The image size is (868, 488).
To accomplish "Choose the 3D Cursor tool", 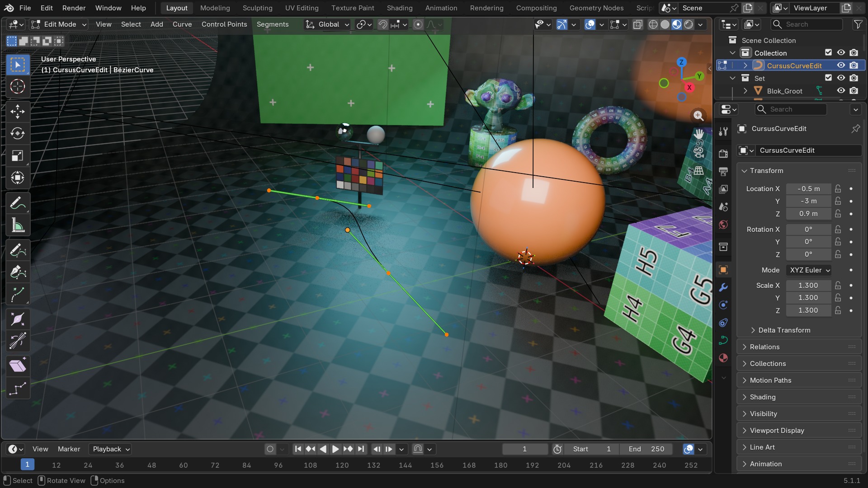I will (18, 86).
